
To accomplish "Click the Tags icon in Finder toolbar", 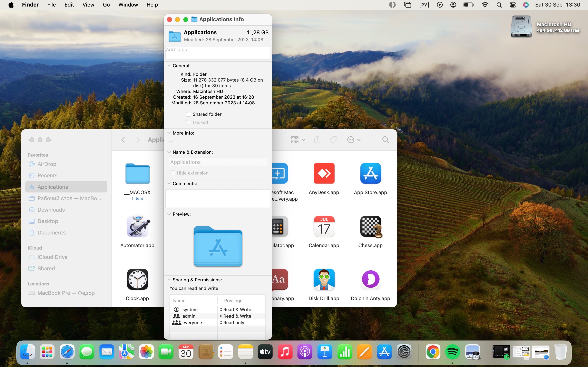I will [333, 140].
